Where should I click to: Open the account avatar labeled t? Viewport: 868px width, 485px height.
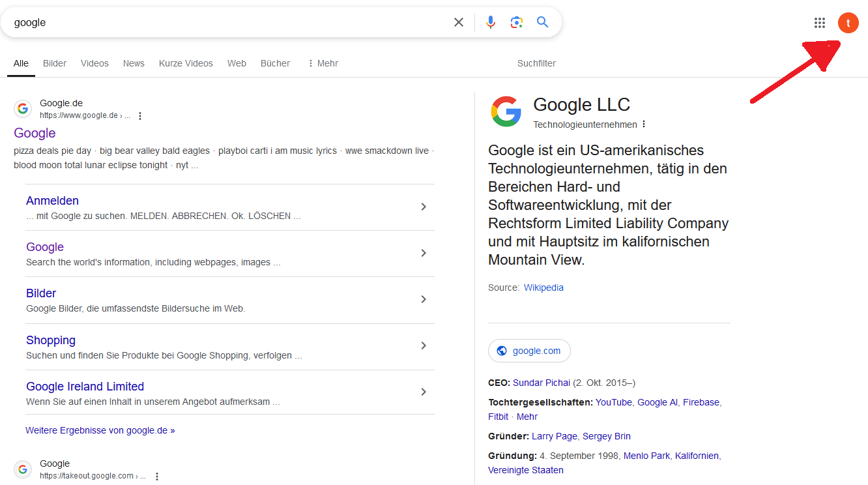pos(848,23)
